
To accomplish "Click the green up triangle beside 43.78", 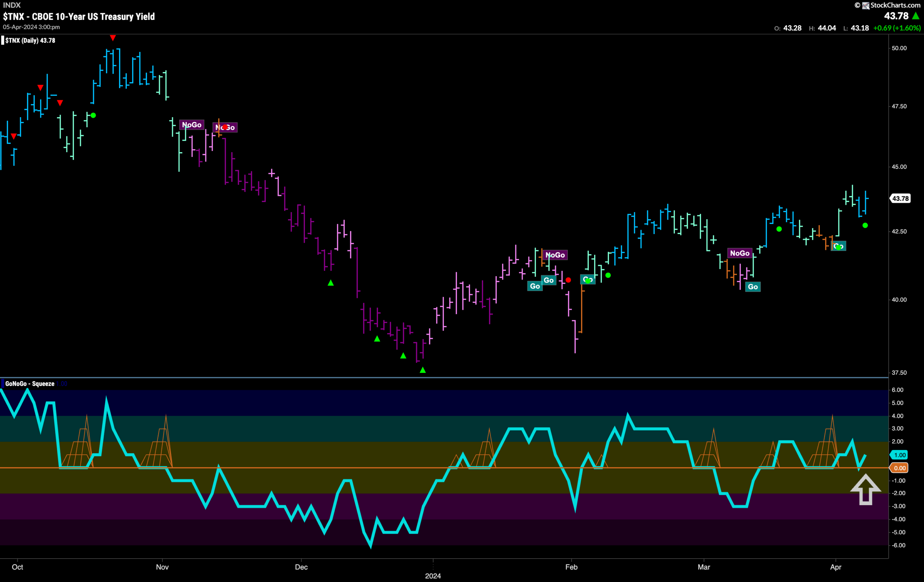I will [916, 16].
